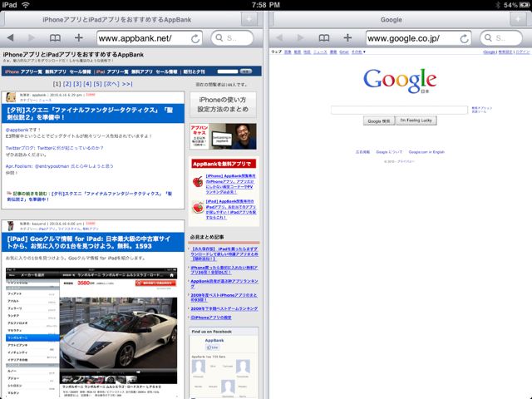Screen dimensions: 532x399
Task: Open bookmarks in the left AppBank pane
Action: point(55,38)
